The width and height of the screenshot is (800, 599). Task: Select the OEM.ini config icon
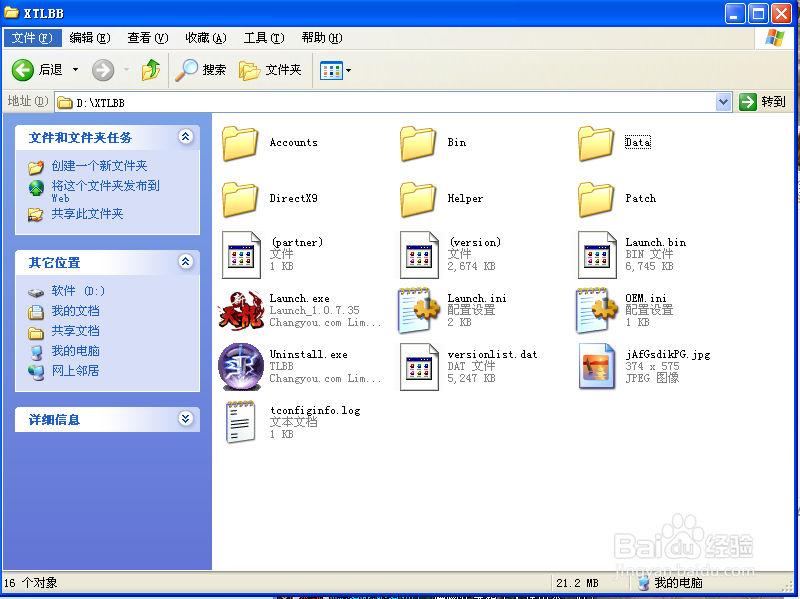(597, 311)
